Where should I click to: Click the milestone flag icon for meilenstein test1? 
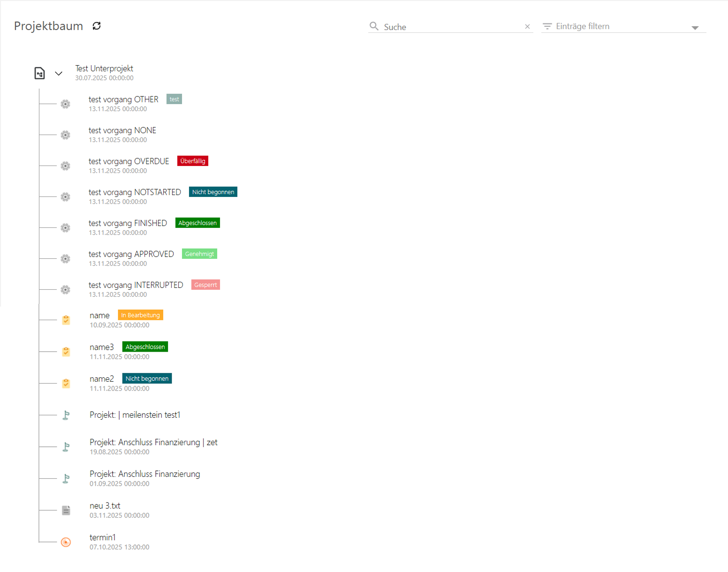[x=66, y=415]
